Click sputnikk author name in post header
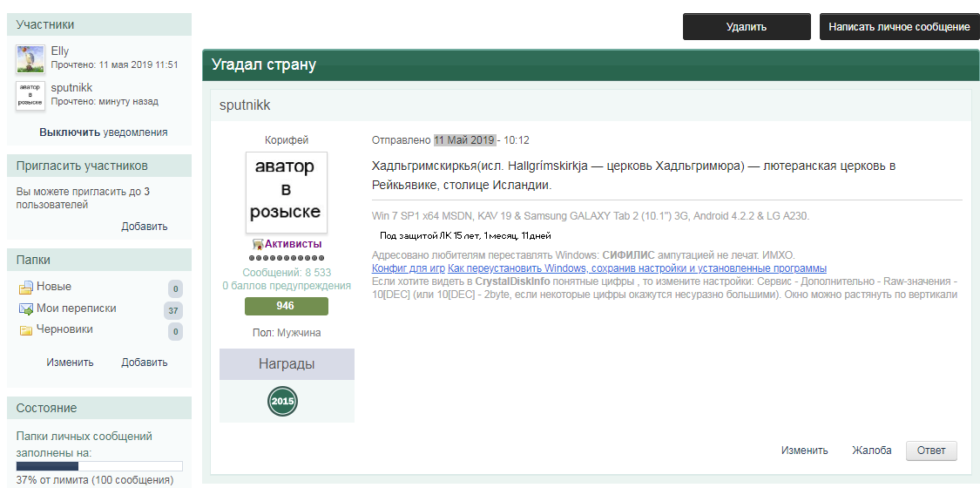The image size is (980, 488). pyautogui.click(x=245, y=105)
